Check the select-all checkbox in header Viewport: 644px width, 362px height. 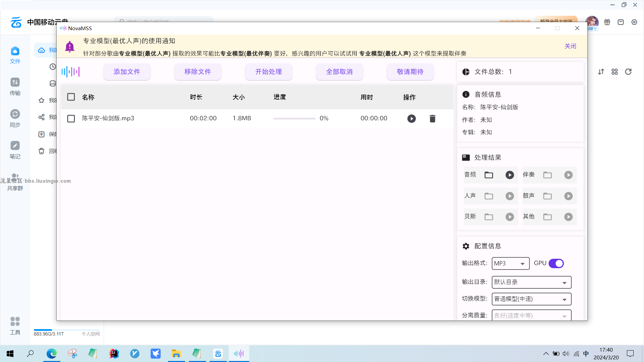pos(71,97)
